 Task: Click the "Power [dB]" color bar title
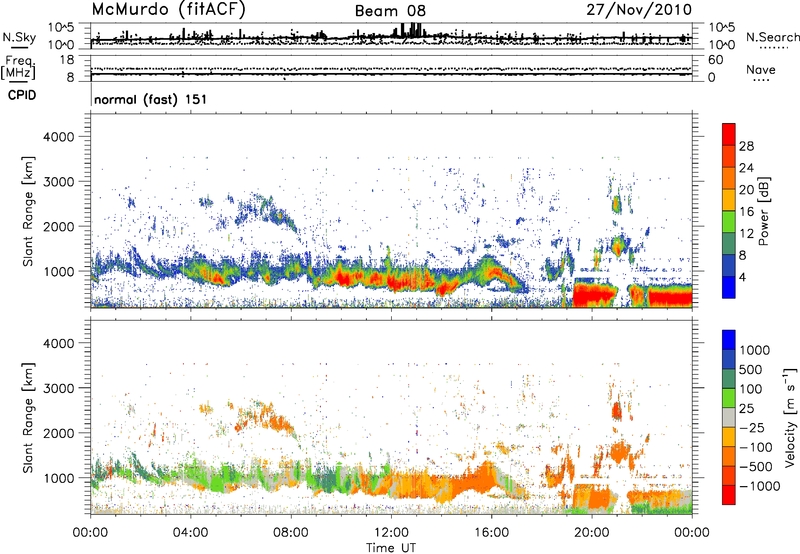[x=764, y=211]
